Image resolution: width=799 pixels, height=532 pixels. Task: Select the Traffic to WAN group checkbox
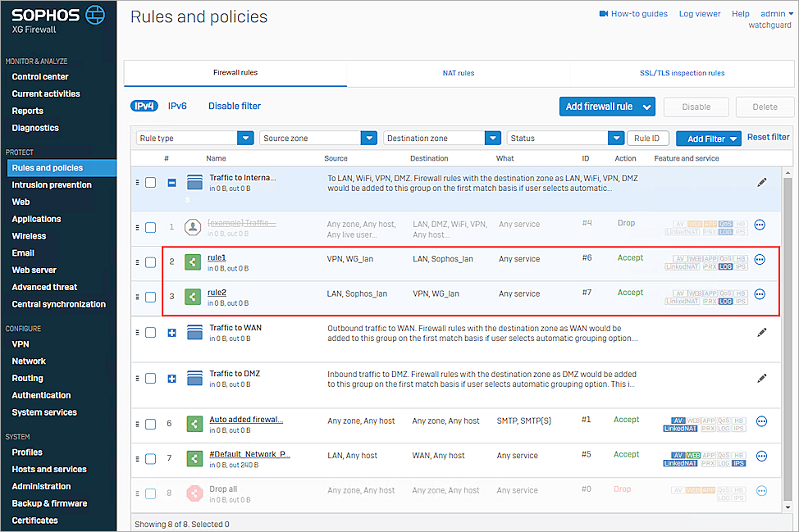(x=150, y=332)
